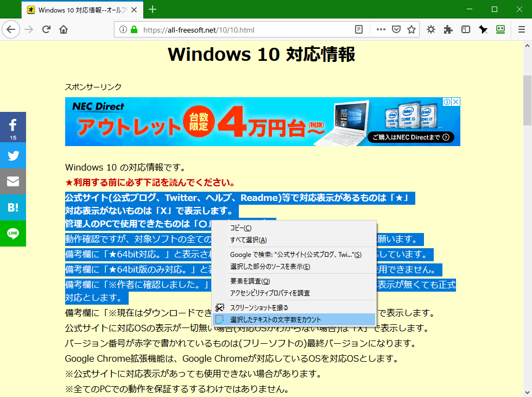Click scrollbar up arrow
532x397 pixels.
(x=527, y=46)
